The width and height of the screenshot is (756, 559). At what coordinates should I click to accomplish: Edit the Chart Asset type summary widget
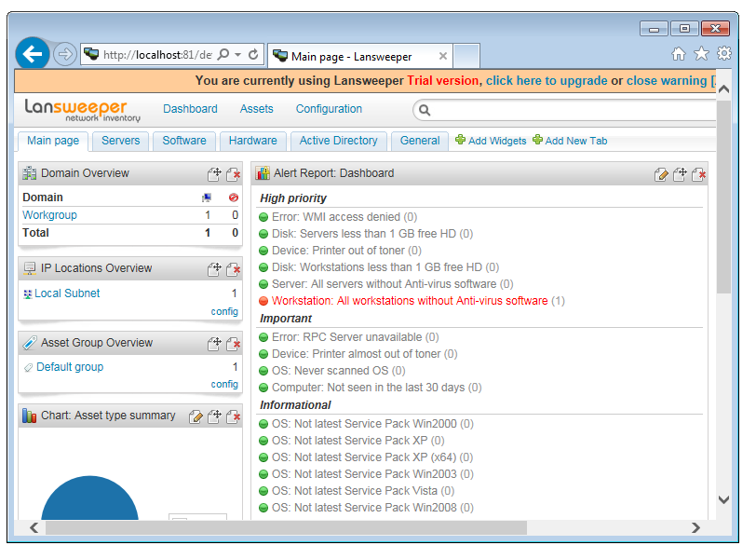196,416
